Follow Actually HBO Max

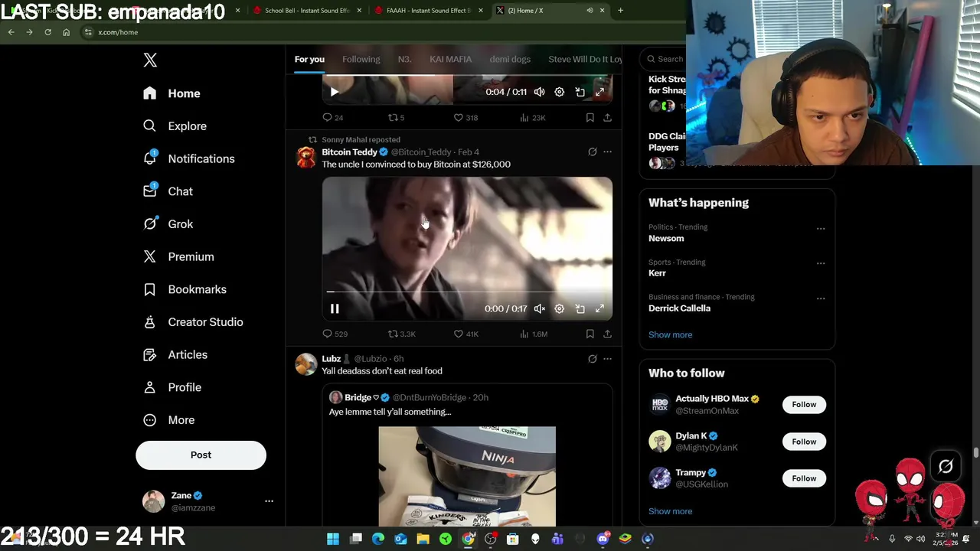tap(804, 404)
